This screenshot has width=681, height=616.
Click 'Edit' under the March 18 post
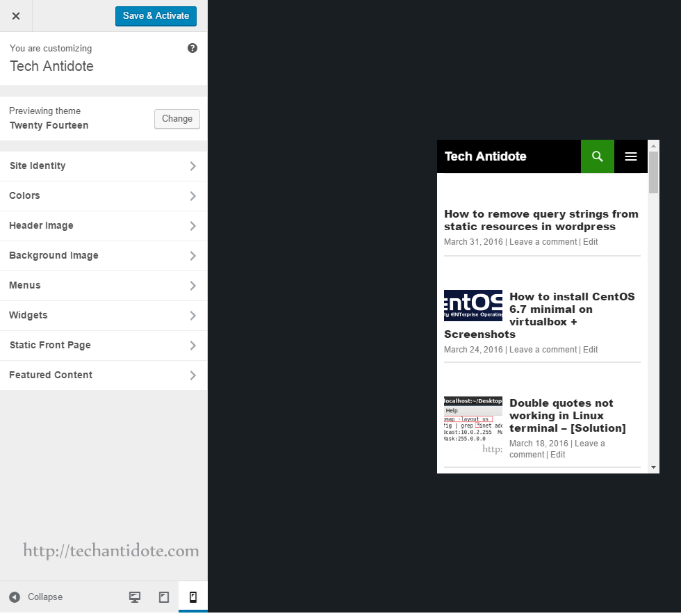point(557,455)
